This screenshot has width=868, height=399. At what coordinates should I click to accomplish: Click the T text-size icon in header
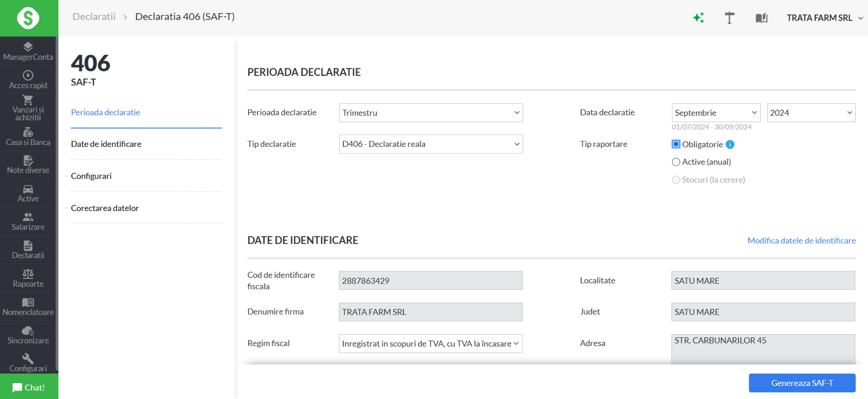pos(729,18)
